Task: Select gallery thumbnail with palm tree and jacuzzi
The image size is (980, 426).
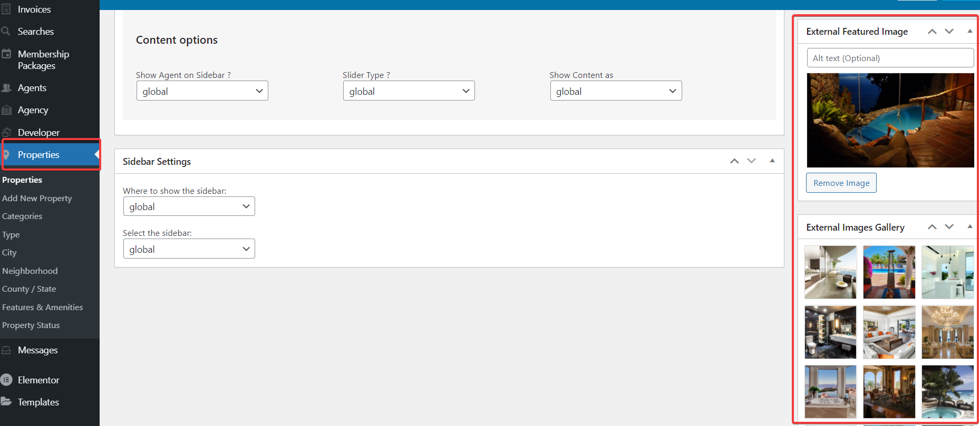Action: coord(948,392)
